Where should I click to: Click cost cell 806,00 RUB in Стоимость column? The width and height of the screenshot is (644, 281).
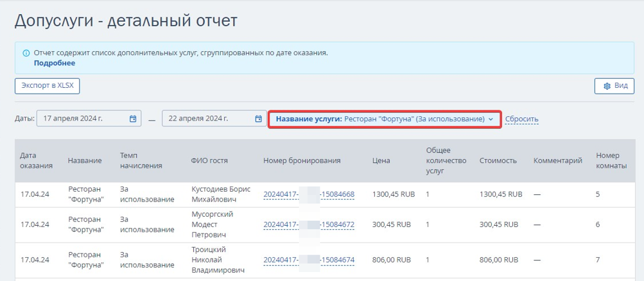pos(499,260)
